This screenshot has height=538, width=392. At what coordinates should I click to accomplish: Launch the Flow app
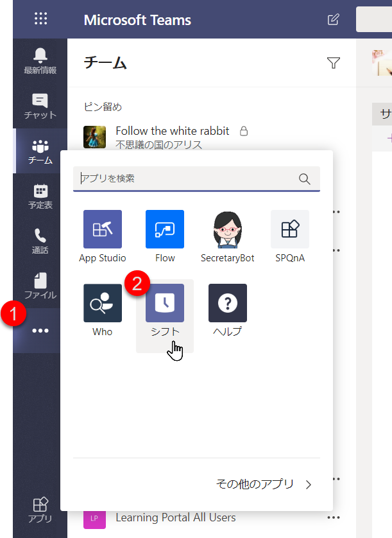[x=165, y=237]
